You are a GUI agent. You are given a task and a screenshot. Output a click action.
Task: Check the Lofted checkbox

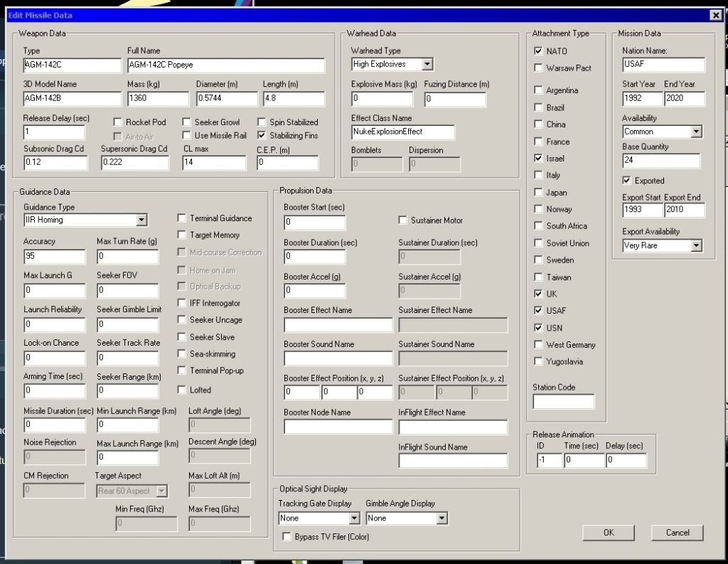[x=181, y=390]
